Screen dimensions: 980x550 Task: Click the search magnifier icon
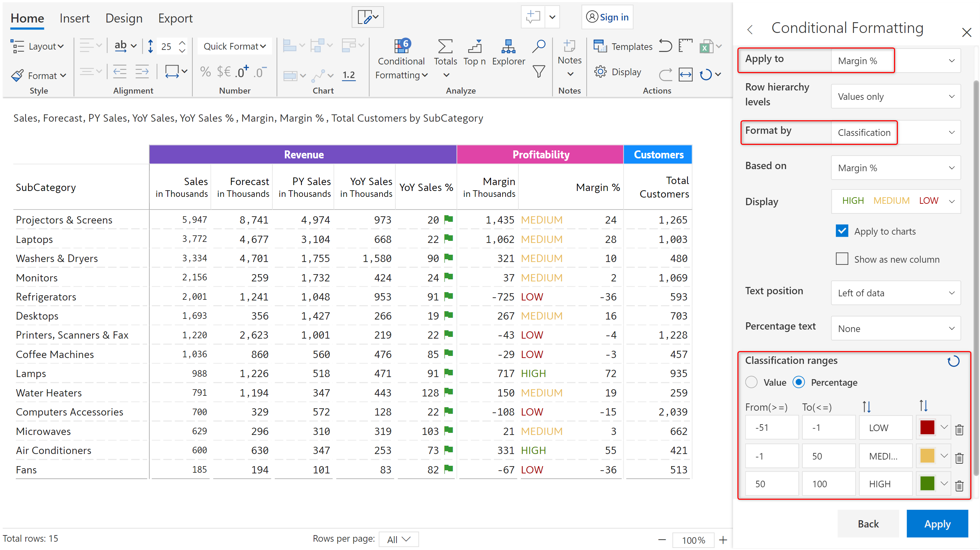coord(539,46)
